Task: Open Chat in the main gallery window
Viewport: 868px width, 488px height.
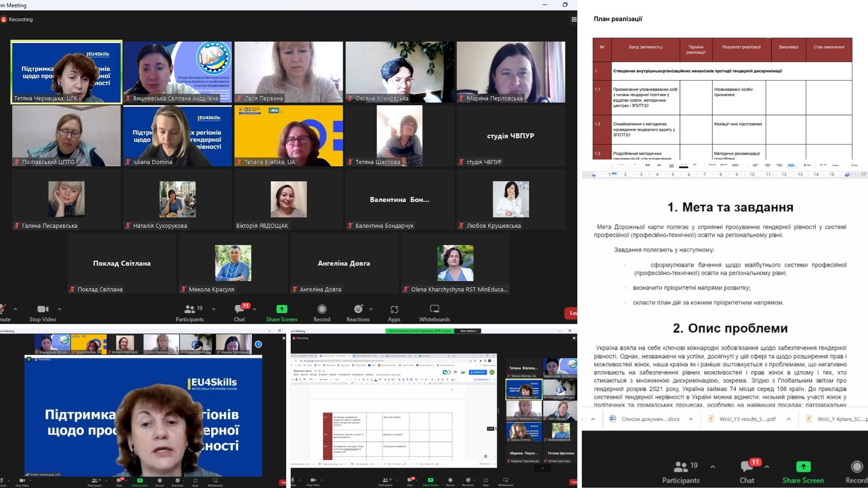Action: [240, 313]
